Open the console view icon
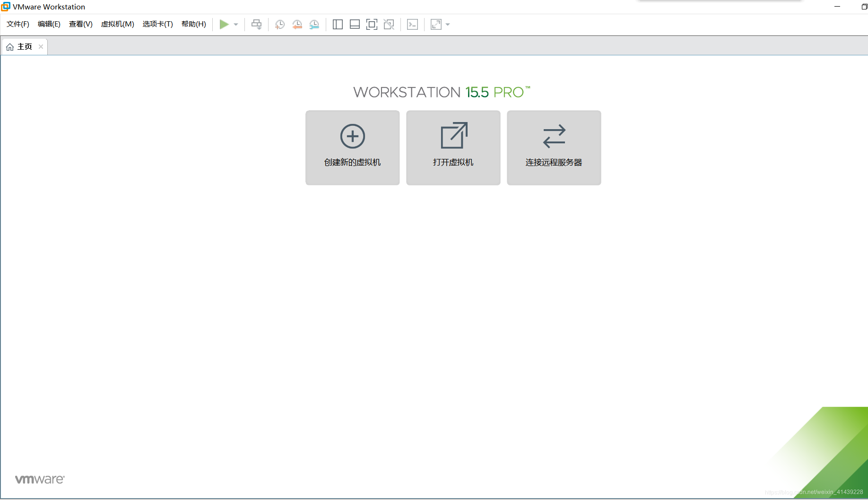 point(412,24)
